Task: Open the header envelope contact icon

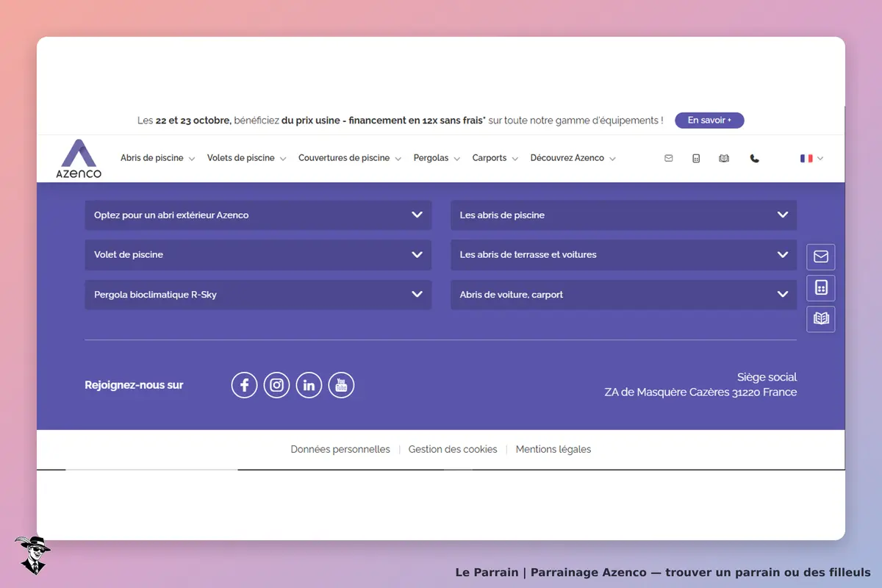Action: tap(668, 158)
